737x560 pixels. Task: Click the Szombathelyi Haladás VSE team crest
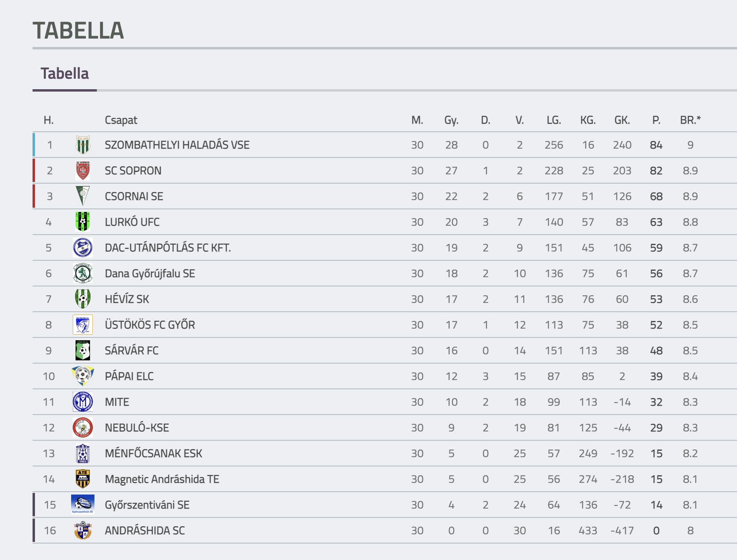(83, 145)
